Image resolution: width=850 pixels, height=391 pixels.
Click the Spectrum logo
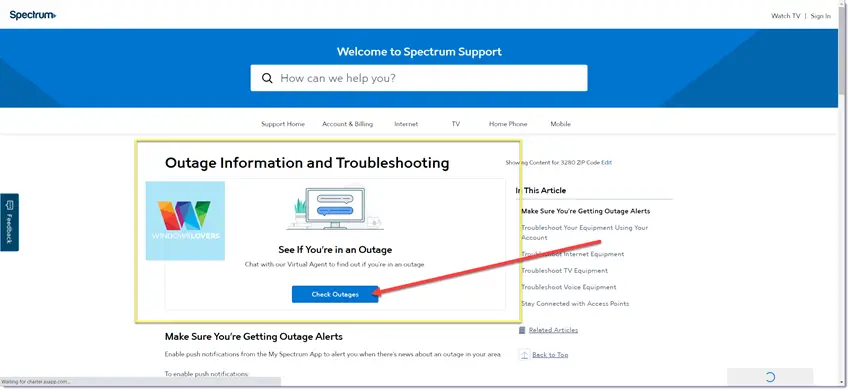[x=33, y=15]
